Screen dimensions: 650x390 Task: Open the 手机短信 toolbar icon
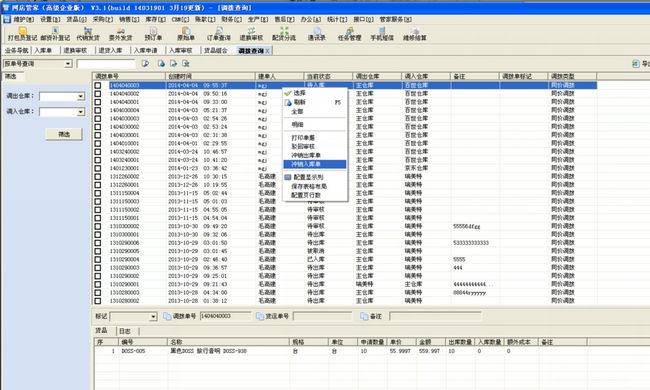click(x=382, y=34)
